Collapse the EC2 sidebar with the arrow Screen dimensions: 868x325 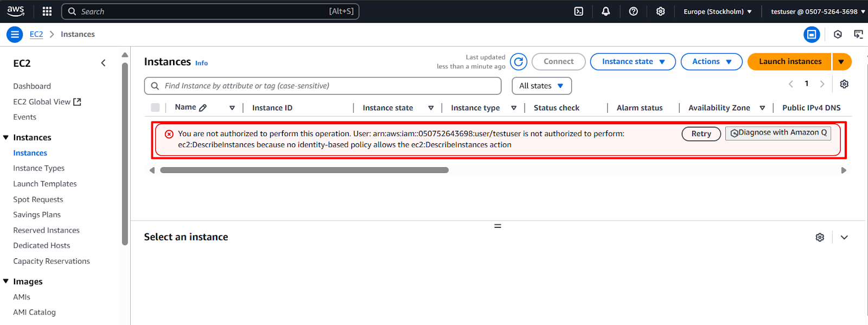(x=103, y=63)
